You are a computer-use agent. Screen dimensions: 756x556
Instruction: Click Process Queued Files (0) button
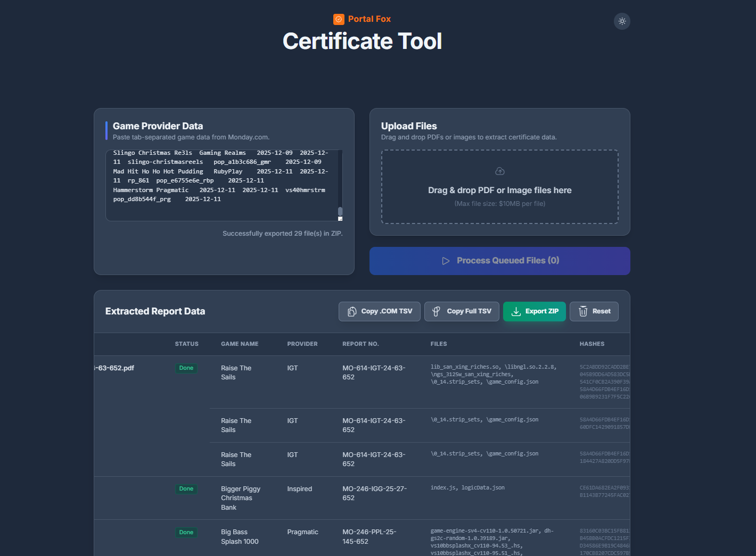point(500,261)
